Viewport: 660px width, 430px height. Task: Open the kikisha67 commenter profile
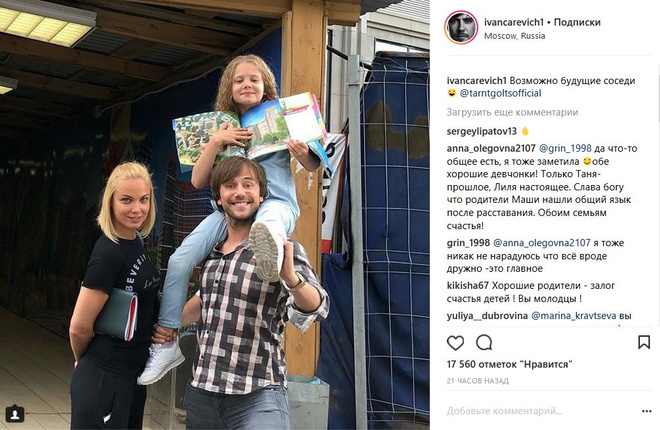pyautogui.click(x=467, y=286)
